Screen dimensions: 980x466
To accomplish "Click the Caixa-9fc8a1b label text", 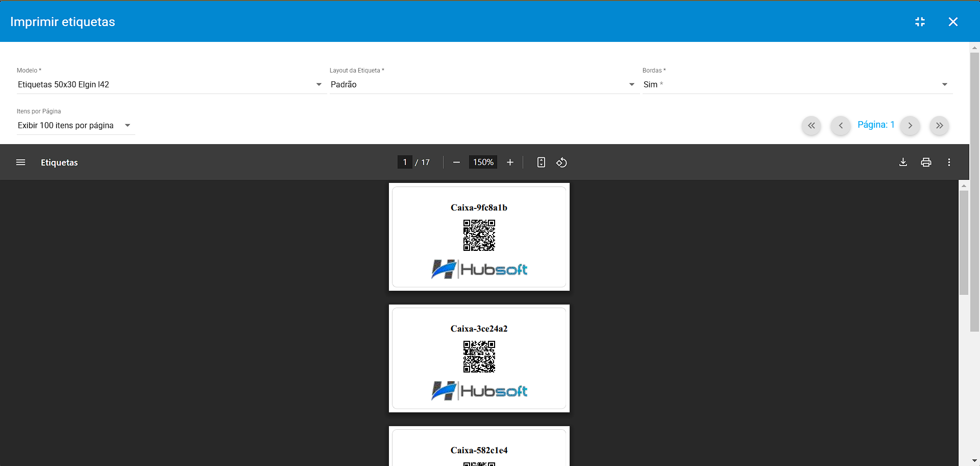I will pos(479,207).
